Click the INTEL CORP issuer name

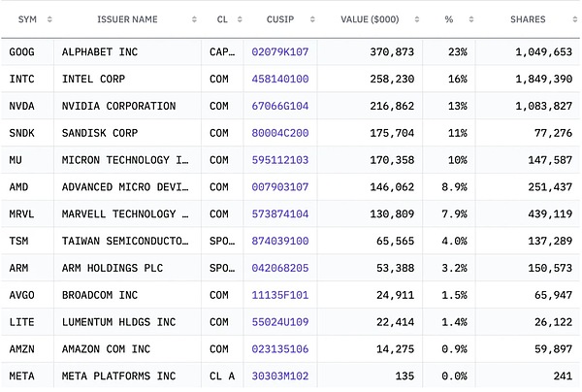93,79
